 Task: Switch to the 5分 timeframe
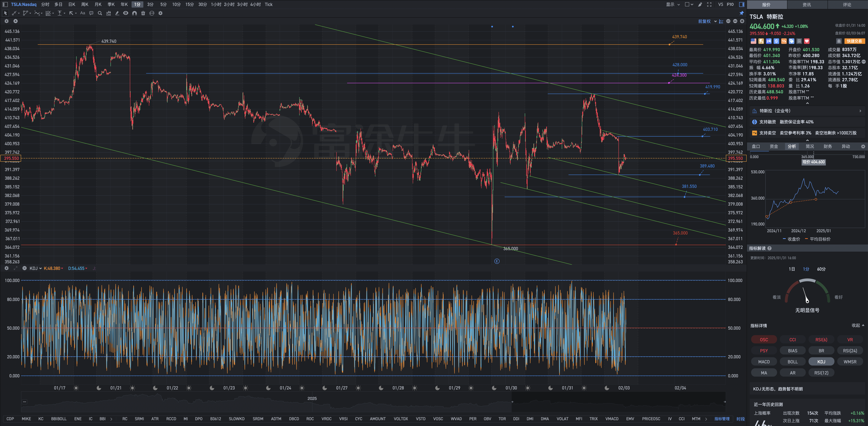[163, 4]
